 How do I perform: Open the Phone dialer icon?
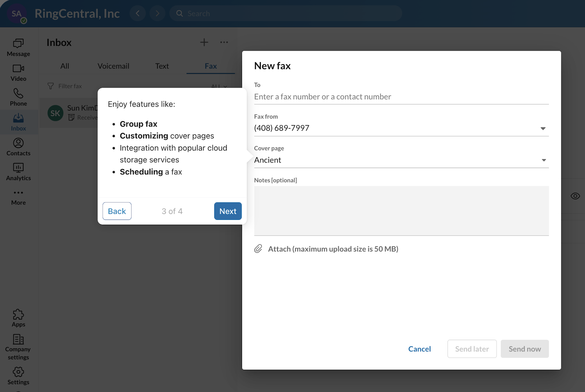coord(18,96)
